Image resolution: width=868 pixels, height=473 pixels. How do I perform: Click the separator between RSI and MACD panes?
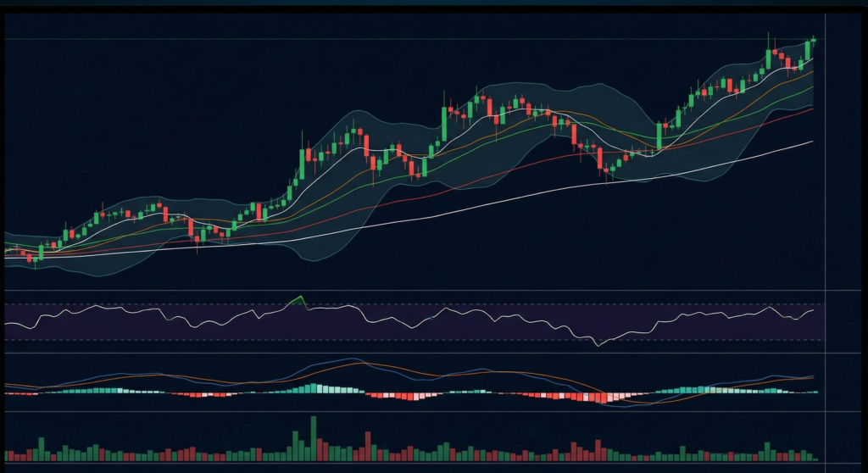click(424, 353)
